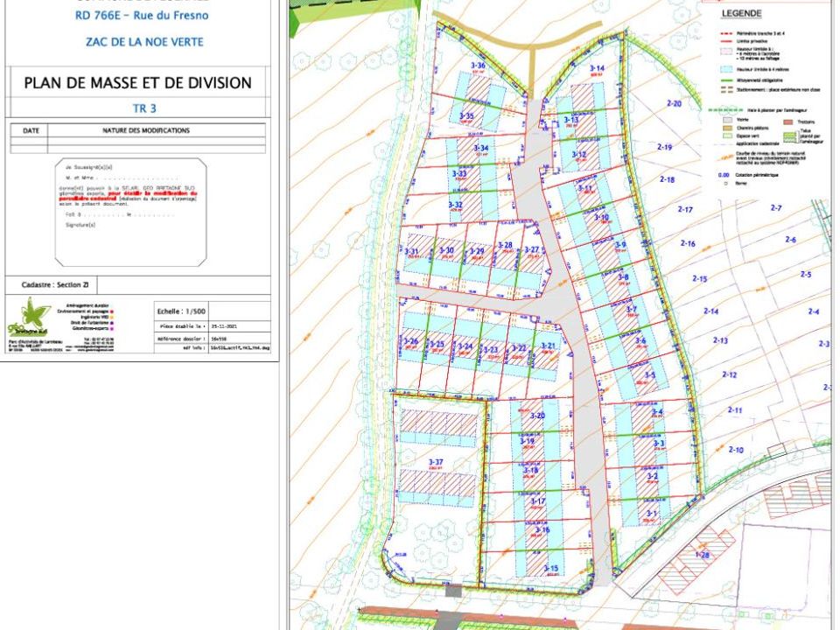Click lot label 3-37 on the plan
Image resolution: width=840 pixels, height=630 pixels.
point(436,462)
